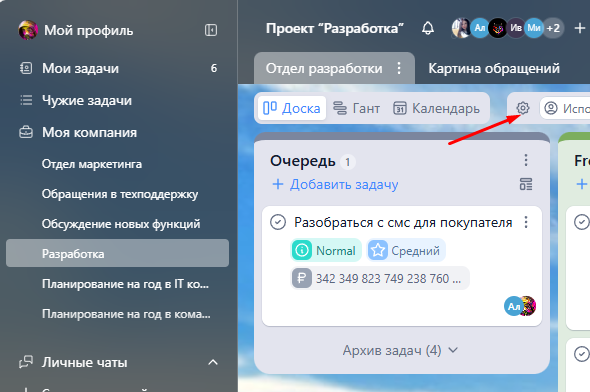Switch to the Календарь view
This screenshot has width=590, height=392.
(436, 108)
